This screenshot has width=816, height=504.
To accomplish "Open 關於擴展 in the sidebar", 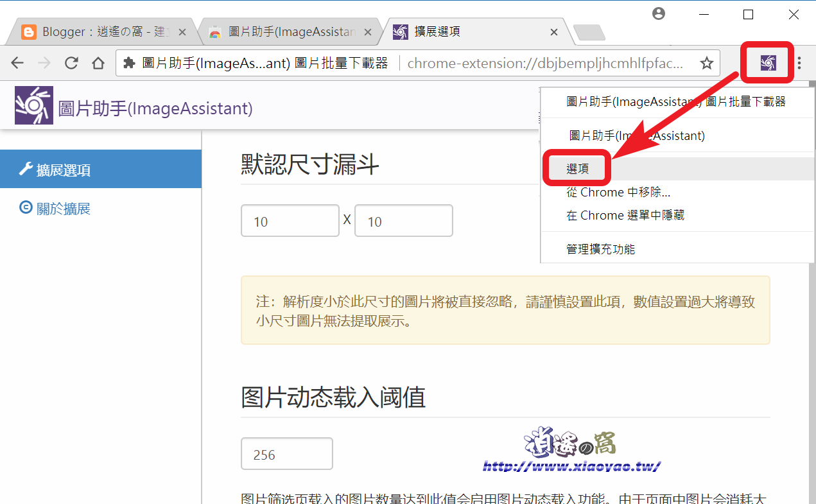I will 101,208.
